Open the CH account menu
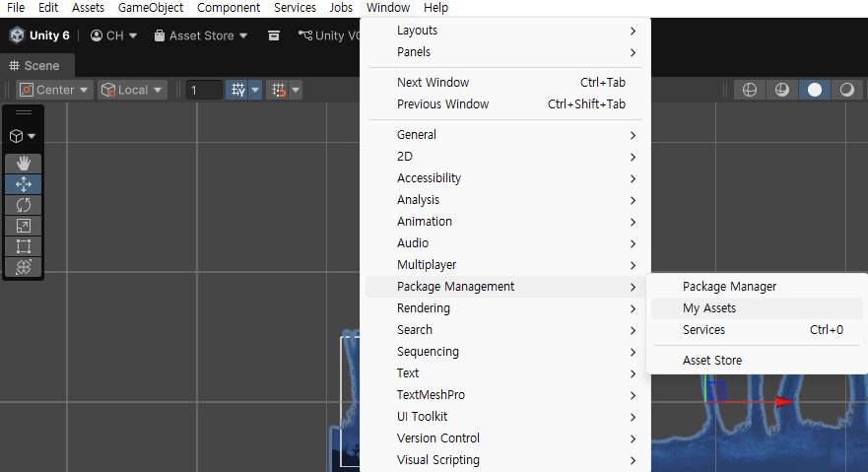 point(113,35)
